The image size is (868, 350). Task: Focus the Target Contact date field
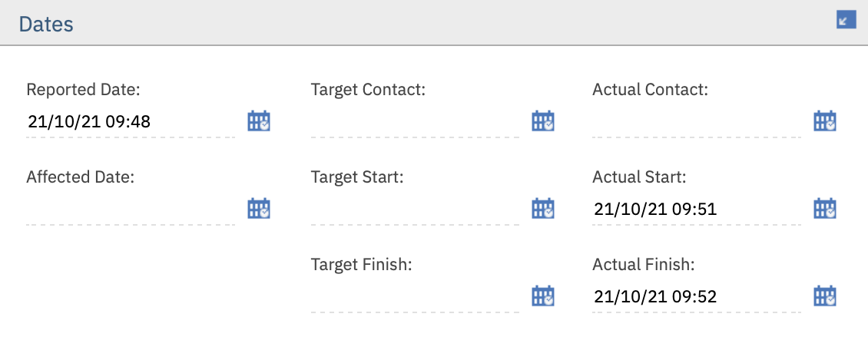(x=415, y=122)
